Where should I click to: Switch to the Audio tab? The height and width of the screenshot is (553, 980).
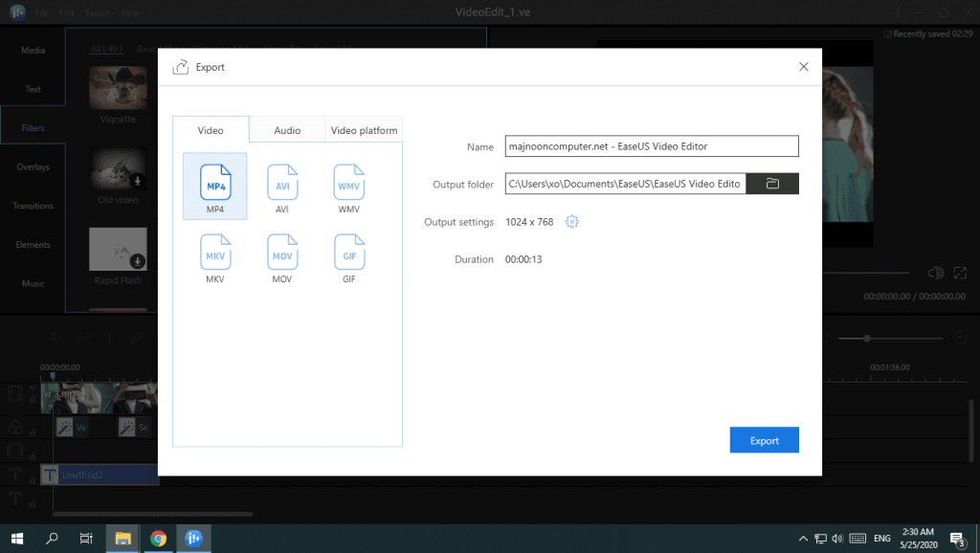point(287,130)
